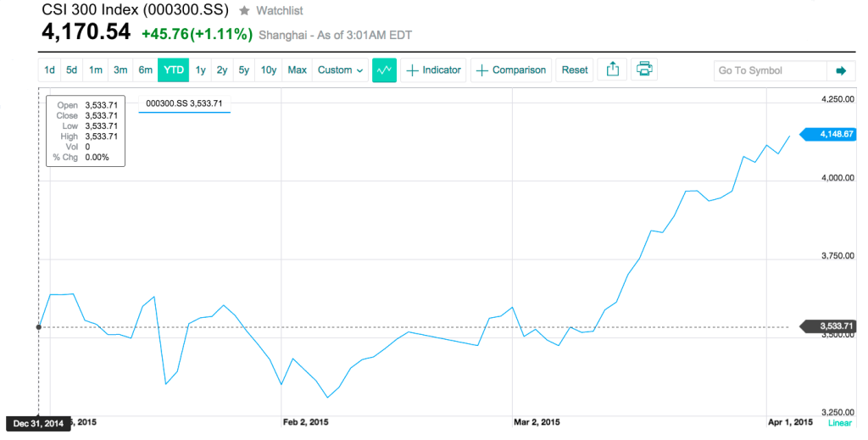
Task: Print the chart using printer icon
Action: (643, 70)
